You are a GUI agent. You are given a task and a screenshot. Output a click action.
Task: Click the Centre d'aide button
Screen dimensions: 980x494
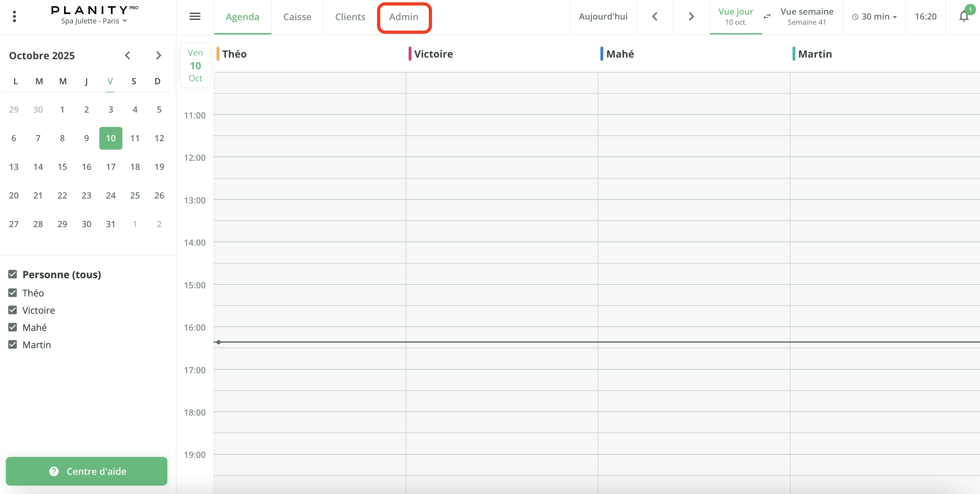[86, 471]
